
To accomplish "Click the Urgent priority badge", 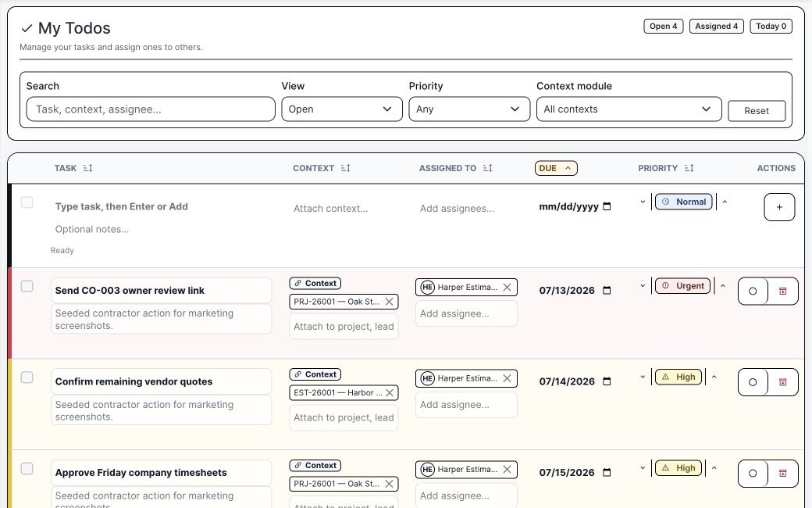I will (x=682, y=285).
